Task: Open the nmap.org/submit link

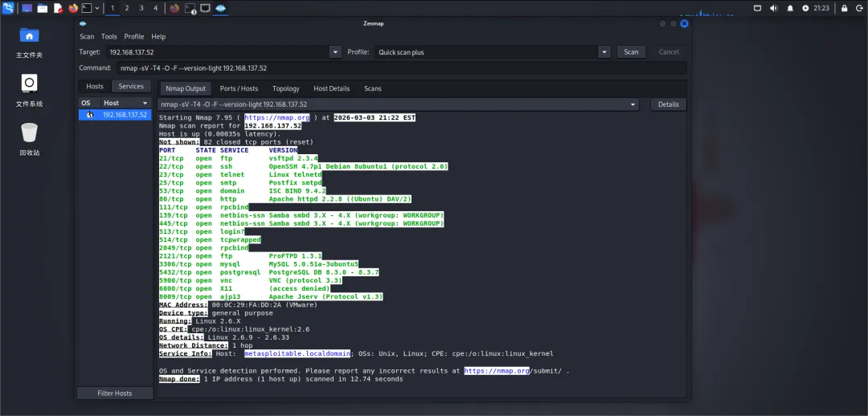Action: coord(513,371)
